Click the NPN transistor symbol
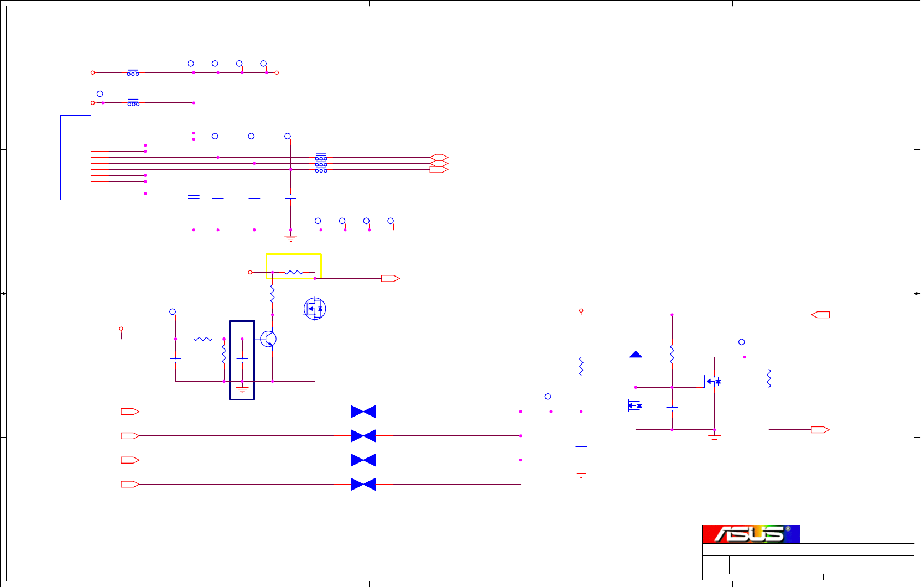This screenshot has height=588, width=921. coord(268,339)
